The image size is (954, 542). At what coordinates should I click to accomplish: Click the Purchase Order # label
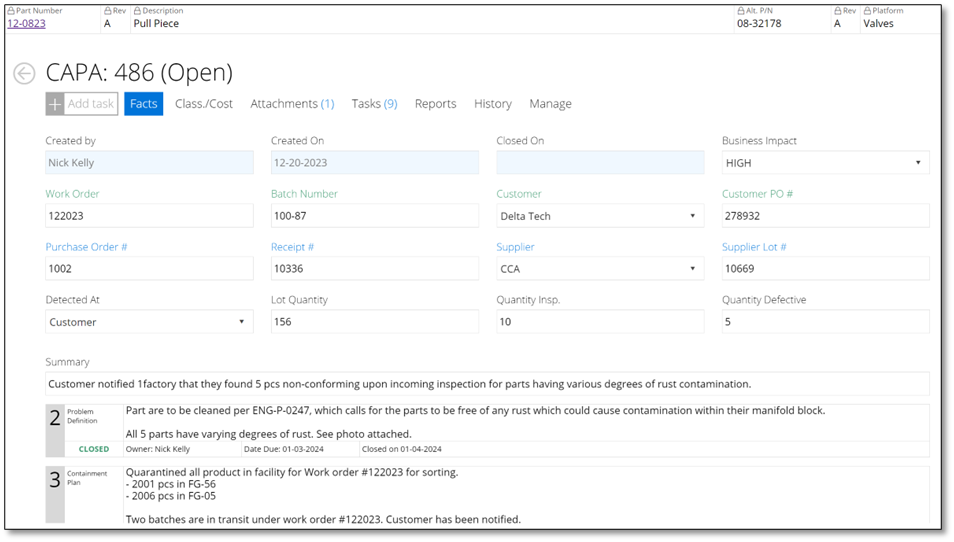86,247
